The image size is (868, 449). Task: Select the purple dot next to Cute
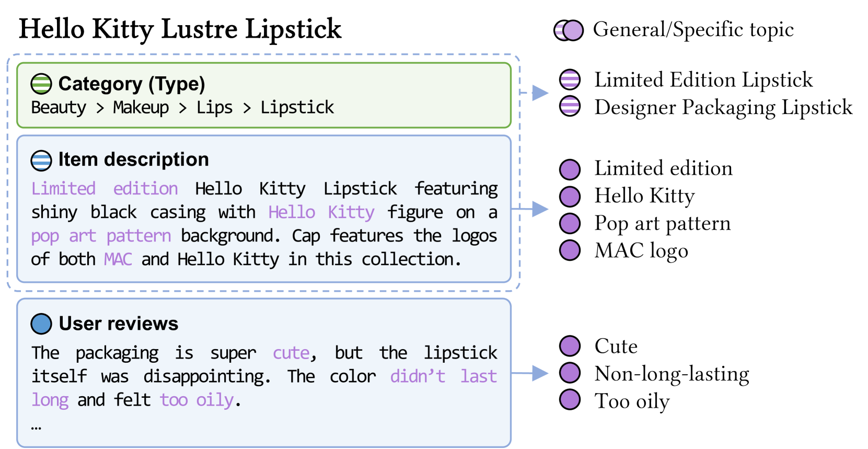(x=570, y=346)
